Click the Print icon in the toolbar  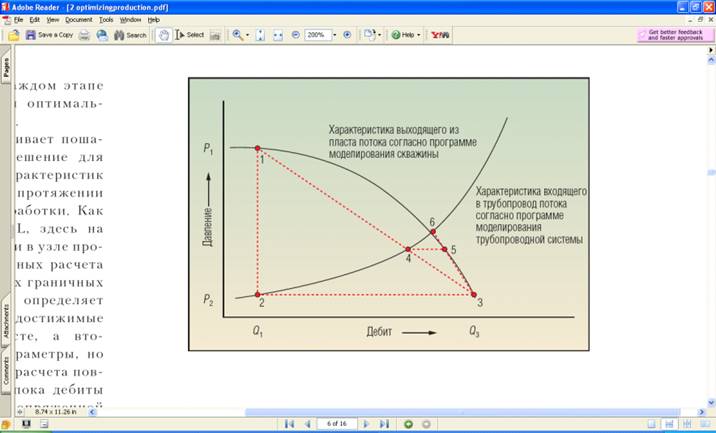point(85,35)
